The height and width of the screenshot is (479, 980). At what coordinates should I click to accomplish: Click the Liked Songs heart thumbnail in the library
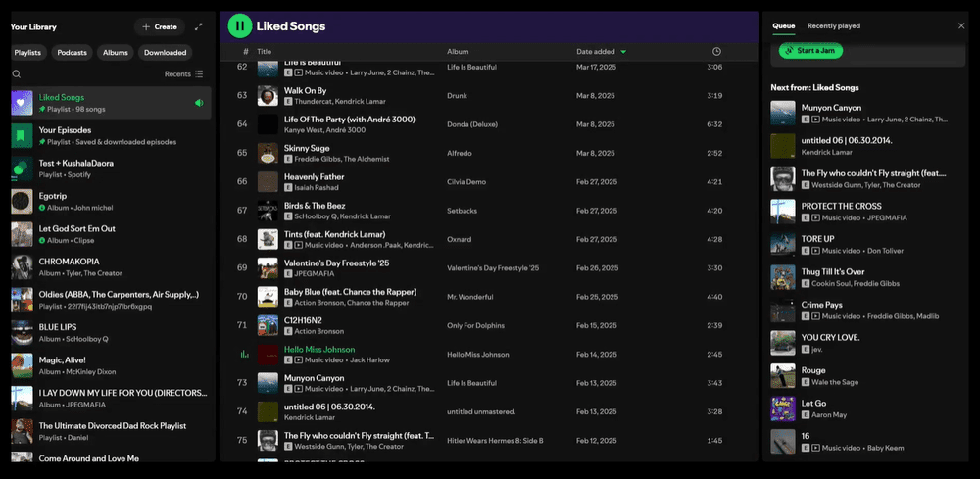[22, 103]
